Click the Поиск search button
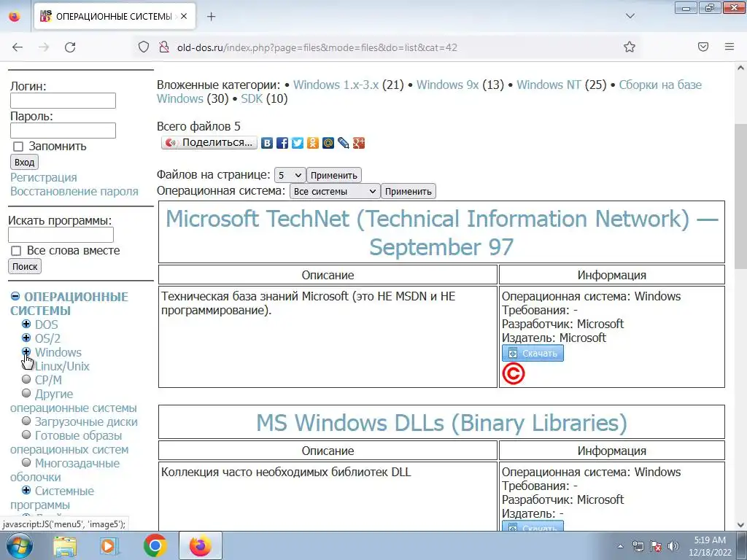Viewport: 747px width, 560px height. (x=25, y=267)
